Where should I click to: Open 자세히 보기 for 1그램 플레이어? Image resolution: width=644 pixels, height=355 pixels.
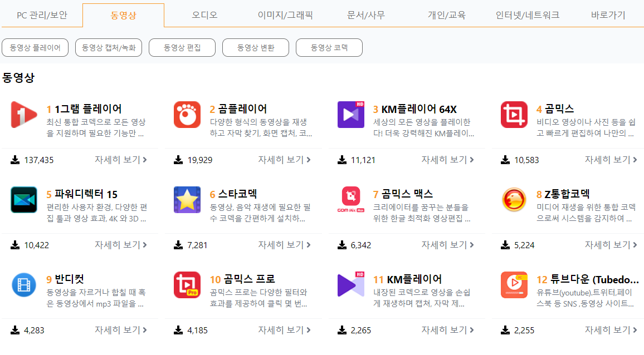(x=121, y=160)
